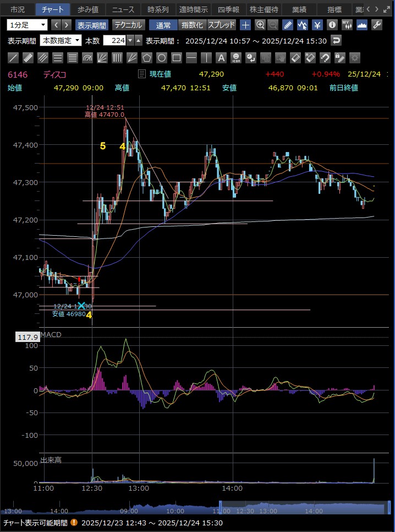
Task: Click the 表示期間 button
Action: click(92, 25)
